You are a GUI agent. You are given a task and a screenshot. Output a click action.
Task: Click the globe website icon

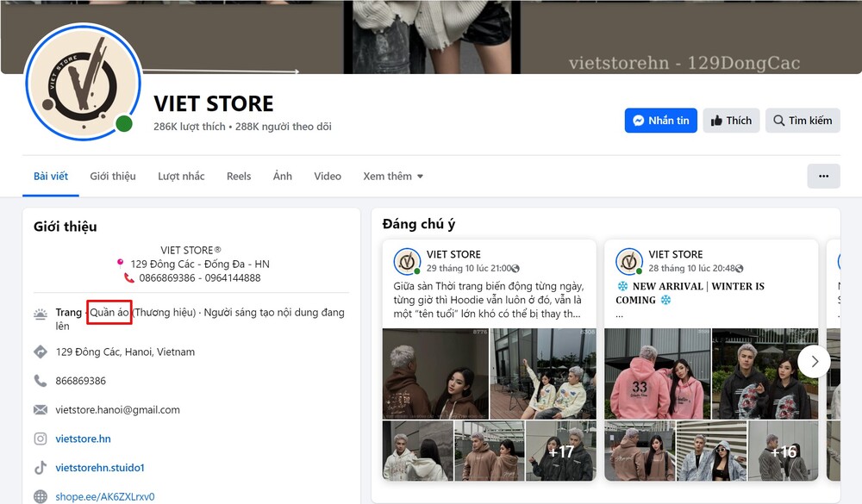coord(41,496)
